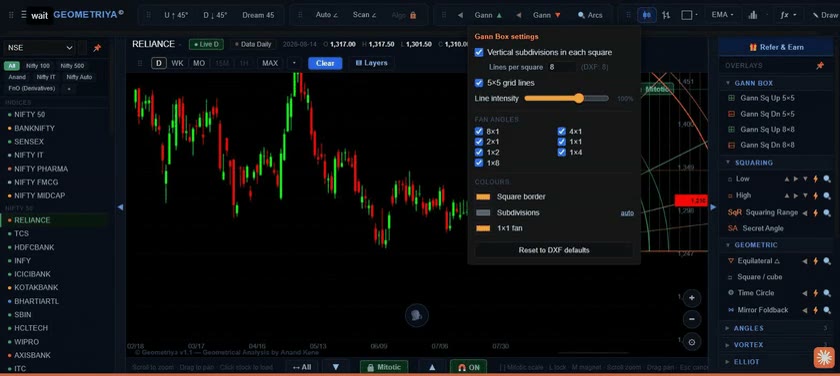Collapse the GANN BOX section
Viewport: 840px width, 376px height.
[728, 83]
